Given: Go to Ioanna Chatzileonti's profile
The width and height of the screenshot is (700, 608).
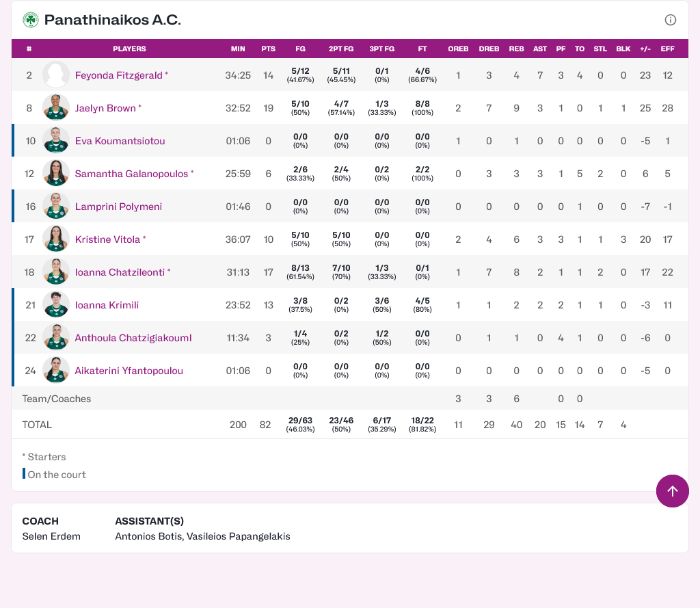Looking at the screenshot, I should pos(120,272).
